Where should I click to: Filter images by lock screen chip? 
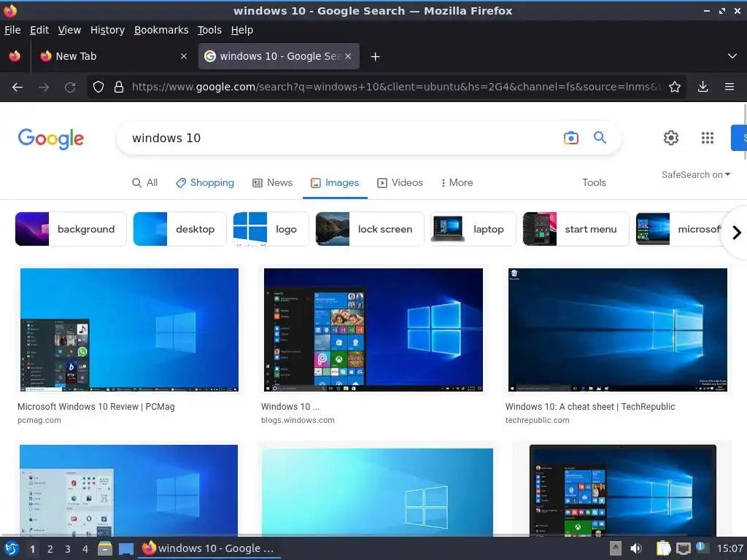pyautogui.click(x=370, y=229)
